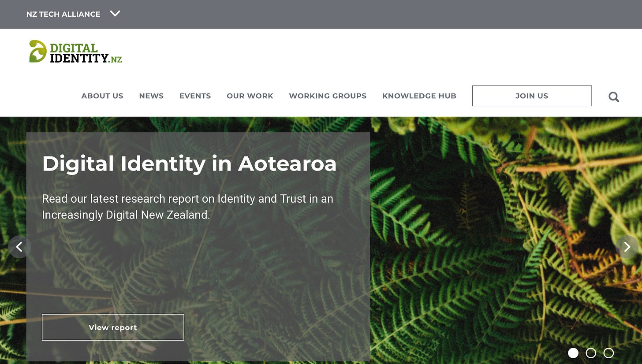Screen dimensions: 642x364
Task: Click the research report description text
Action: [187, 207]
